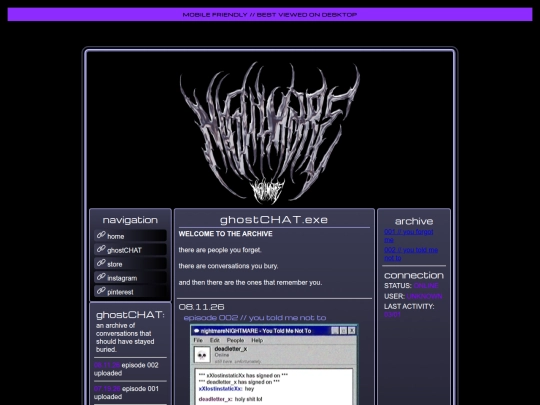Visit the instagram navigation link
This screenshot has height=405, width=540.
[130, 278]
